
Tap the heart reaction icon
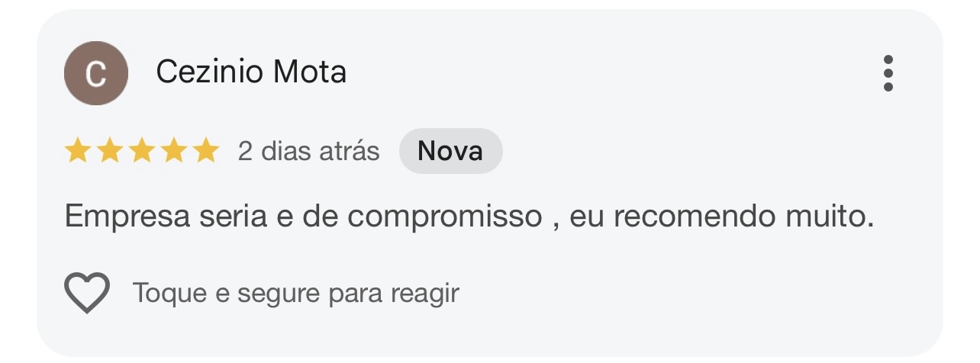(x=87, y=293)
